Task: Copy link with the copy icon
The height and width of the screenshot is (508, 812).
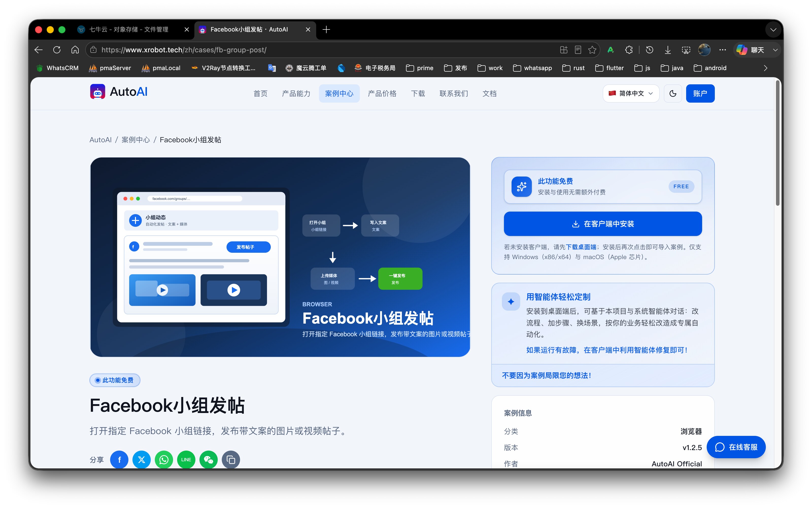Action: coord(231,459)
